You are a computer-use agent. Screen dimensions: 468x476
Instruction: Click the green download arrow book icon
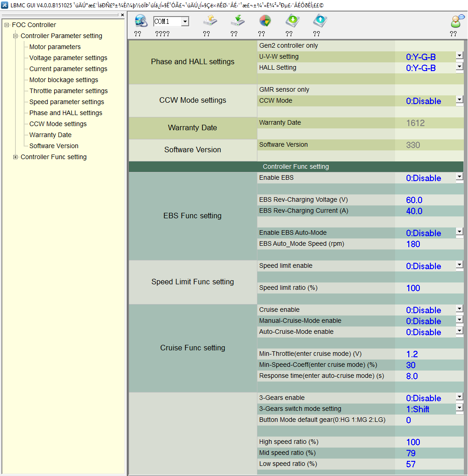coord(292,21)
